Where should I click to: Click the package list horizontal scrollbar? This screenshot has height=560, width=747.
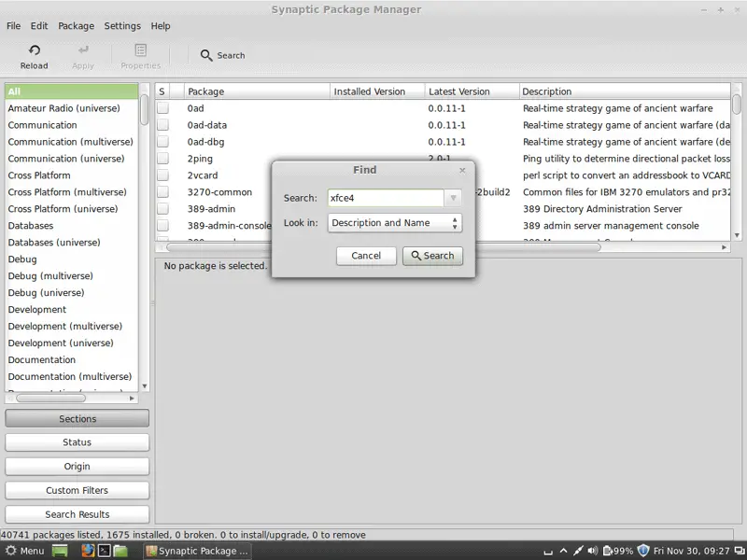pos(384,247)
